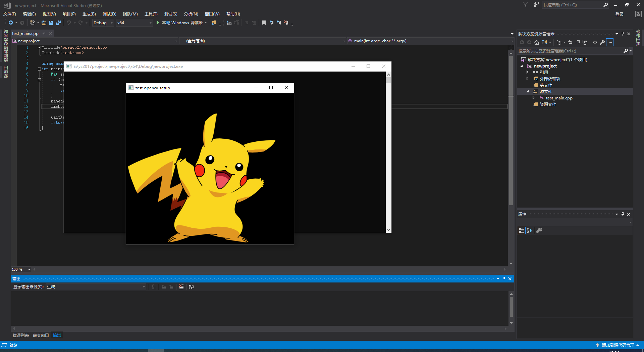Click the navigate backward arrow in main toolbar
644x352 pixels.
(11, 23)
